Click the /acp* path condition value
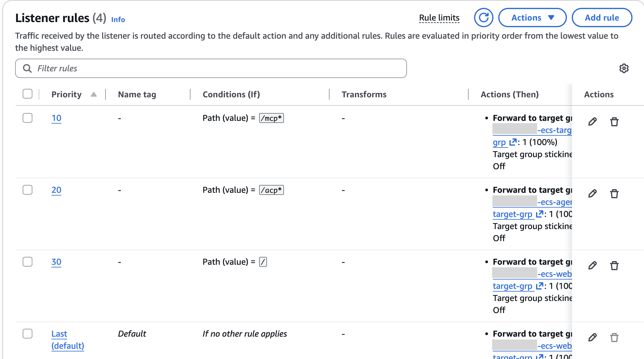 click(x=271, y=190)
